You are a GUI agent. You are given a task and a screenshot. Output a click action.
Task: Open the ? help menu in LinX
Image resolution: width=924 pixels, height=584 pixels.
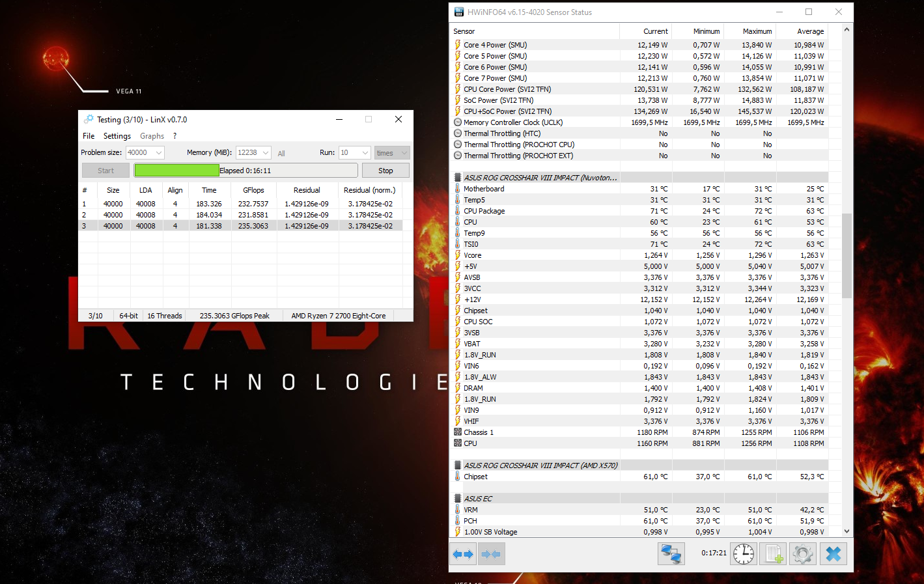tap(175, 136)
